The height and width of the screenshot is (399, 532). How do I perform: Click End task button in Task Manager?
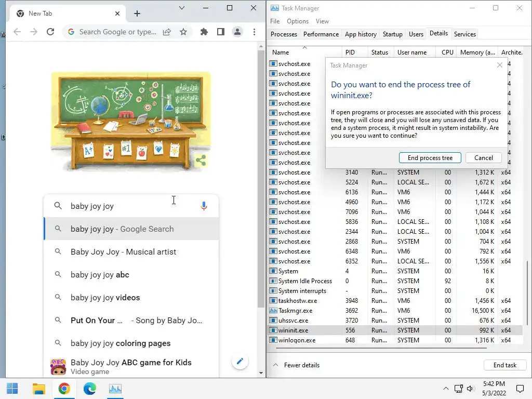point(505,365)
